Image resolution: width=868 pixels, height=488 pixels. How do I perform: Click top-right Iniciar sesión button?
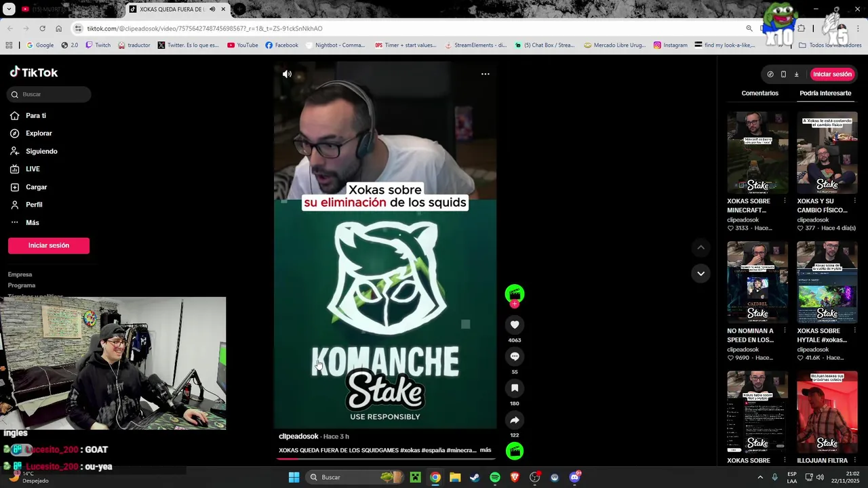[832, 75]
